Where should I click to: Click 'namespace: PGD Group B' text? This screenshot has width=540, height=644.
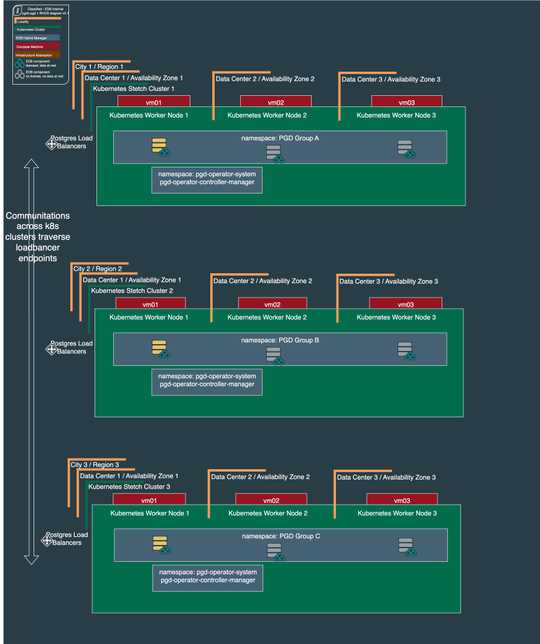280,340
